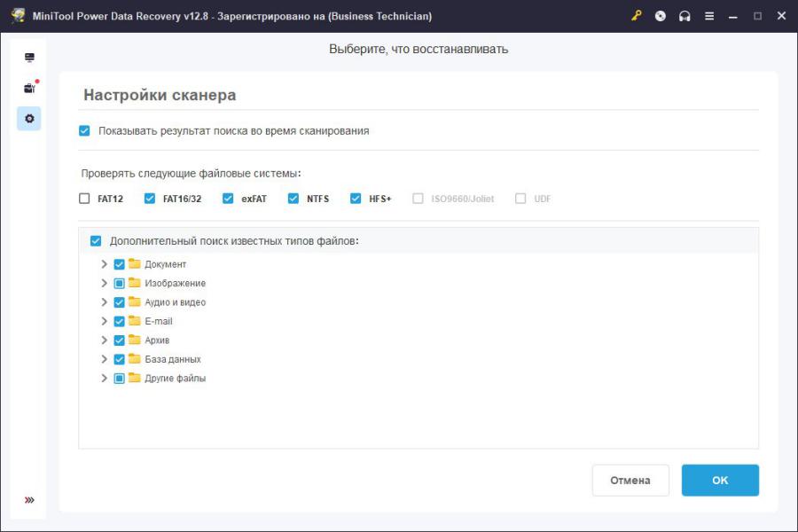Viewport: 798px width, 532px height.
Task: Click the Документ folder icon
Action: tap(135, 264)
